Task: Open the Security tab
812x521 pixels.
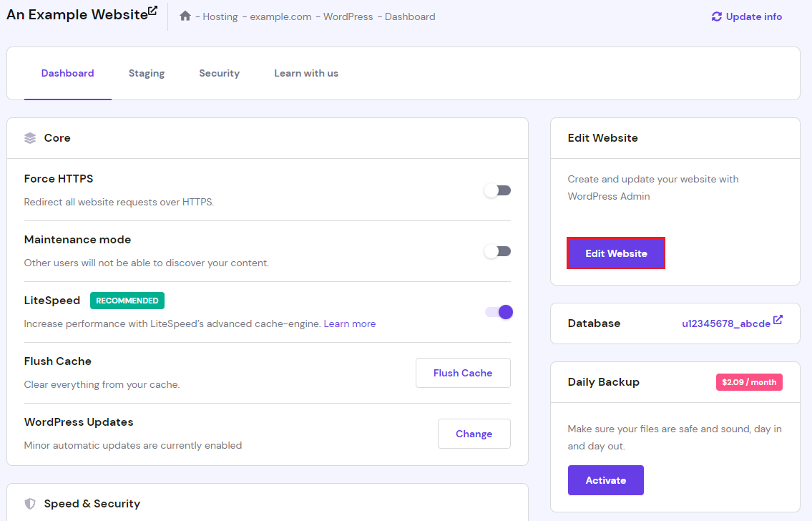Action: pos(219,73)
